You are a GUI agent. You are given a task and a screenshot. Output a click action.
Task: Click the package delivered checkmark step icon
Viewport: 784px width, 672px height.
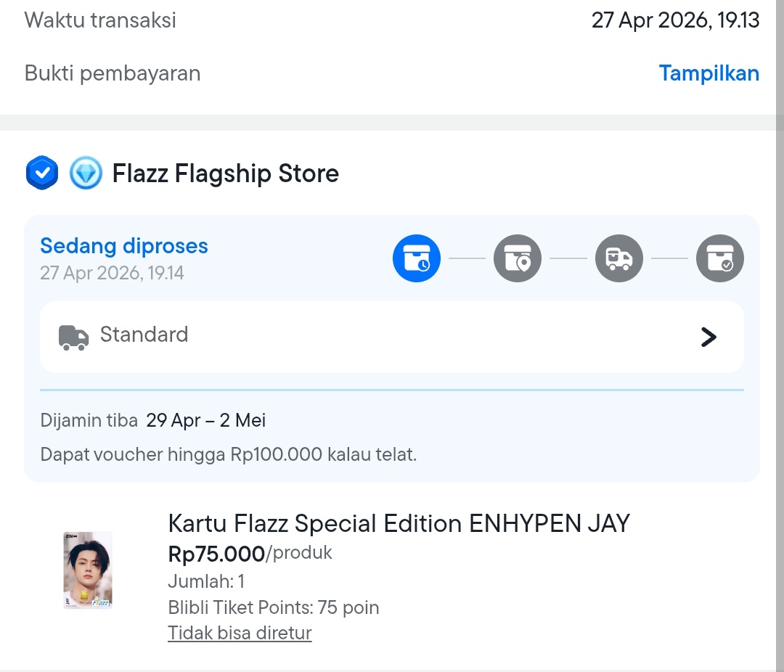point(720,258)
